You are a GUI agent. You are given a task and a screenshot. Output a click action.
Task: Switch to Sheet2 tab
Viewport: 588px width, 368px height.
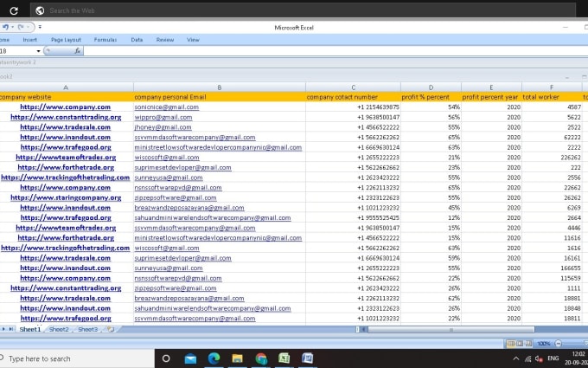click(x=59, y=329)
